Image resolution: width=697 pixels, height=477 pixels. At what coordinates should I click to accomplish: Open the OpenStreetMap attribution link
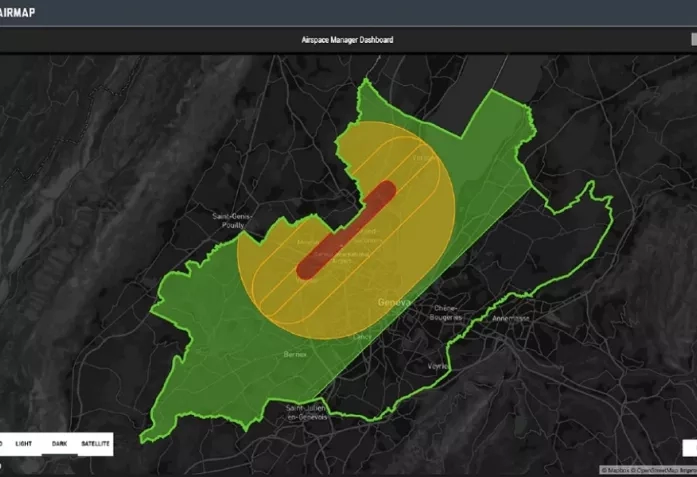pyautogui.click(x=657, y=470)
